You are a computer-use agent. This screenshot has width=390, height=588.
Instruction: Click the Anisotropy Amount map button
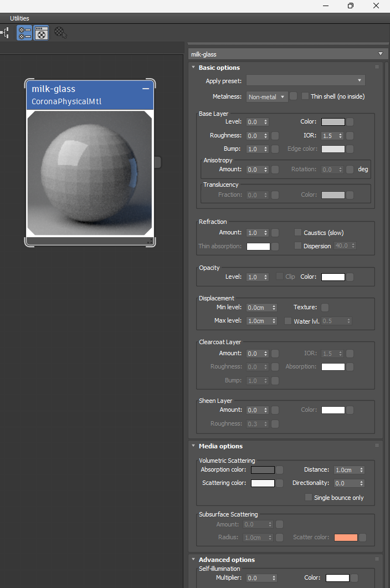point(275,170)
